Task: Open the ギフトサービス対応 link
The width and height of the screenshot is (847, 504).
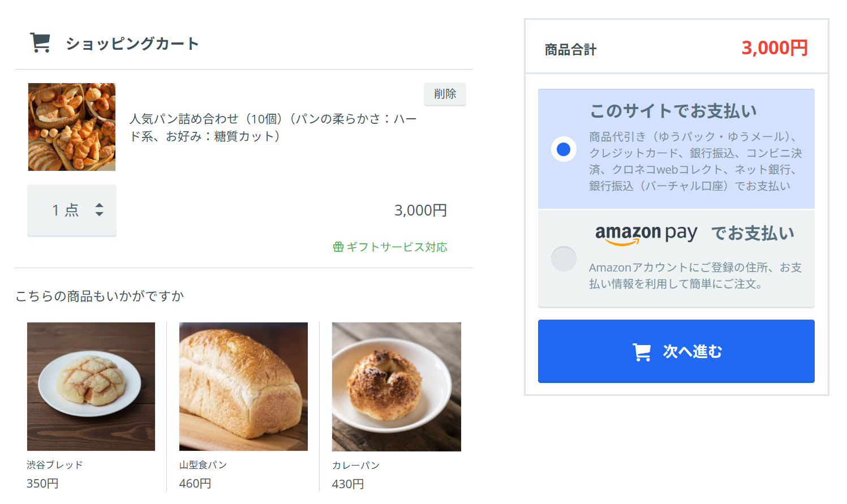Action: point(397,247)
